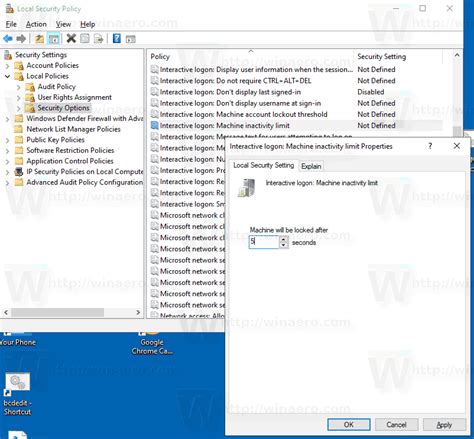Select Security Options tree item
Viewport: 474px width, 439px height.
coord(63,108)
